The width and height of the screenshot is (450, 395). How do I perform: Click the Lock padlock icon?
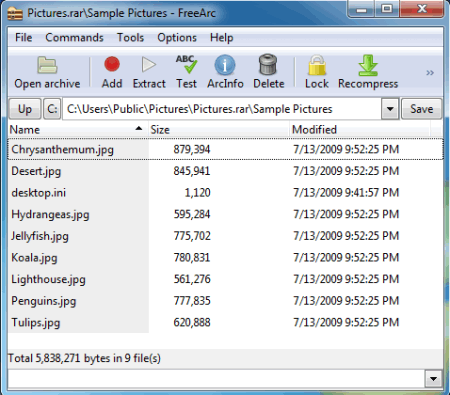(x=317, y=65)
